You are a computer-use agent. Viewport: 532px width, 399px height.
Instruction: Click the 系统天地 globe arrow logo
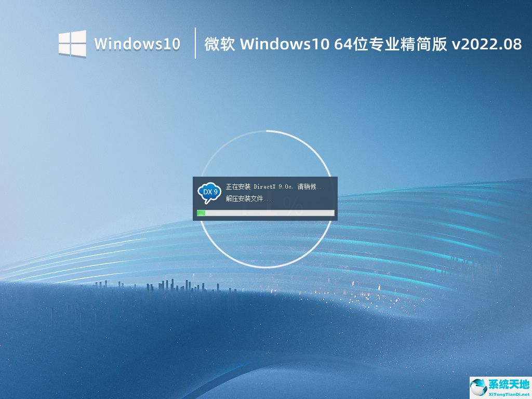478,388
